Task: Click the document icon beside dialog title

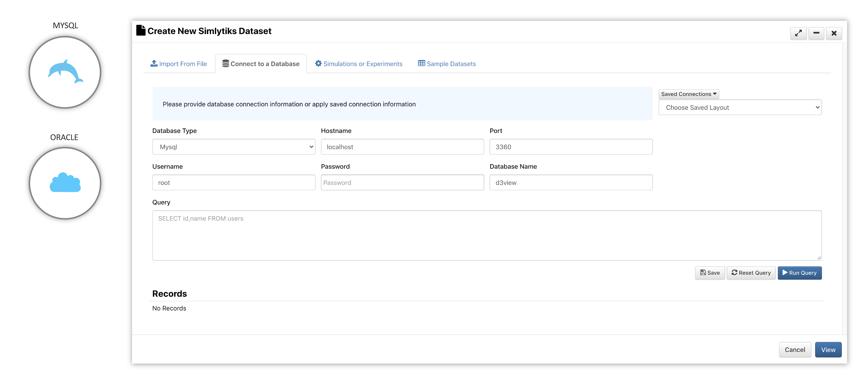Action: 141,30
